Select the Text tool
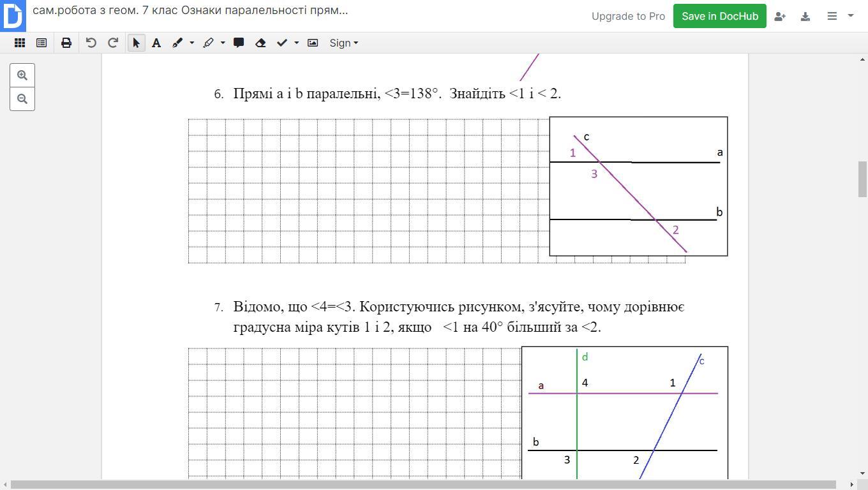This screenshot has height=490, width=868. tap(156, 43)
